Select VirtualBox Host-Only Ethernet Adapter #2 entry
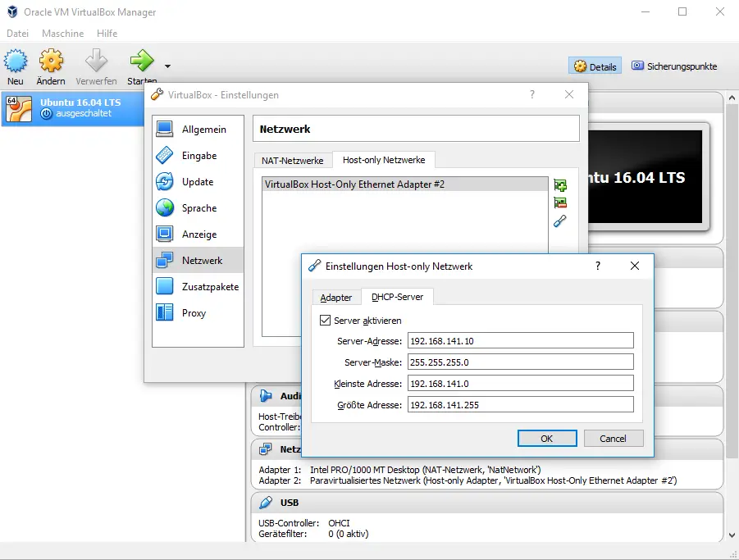This screenshot has width=739, height=560. [x=405, y=184]
